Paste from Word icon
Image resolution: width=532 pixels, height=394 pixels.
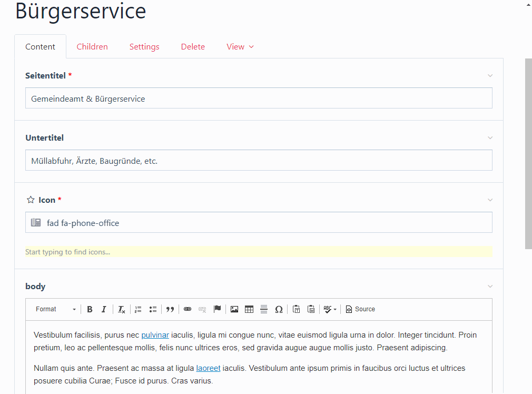tap(311, 309)
